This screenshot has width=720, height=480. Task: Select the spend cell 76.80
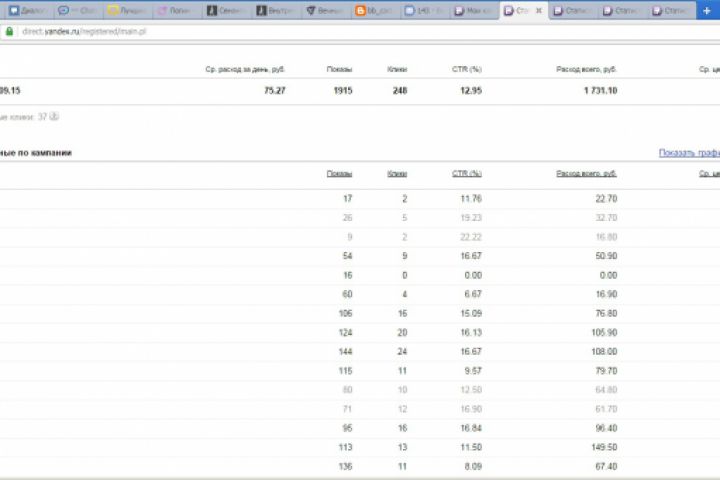[606, 313]
